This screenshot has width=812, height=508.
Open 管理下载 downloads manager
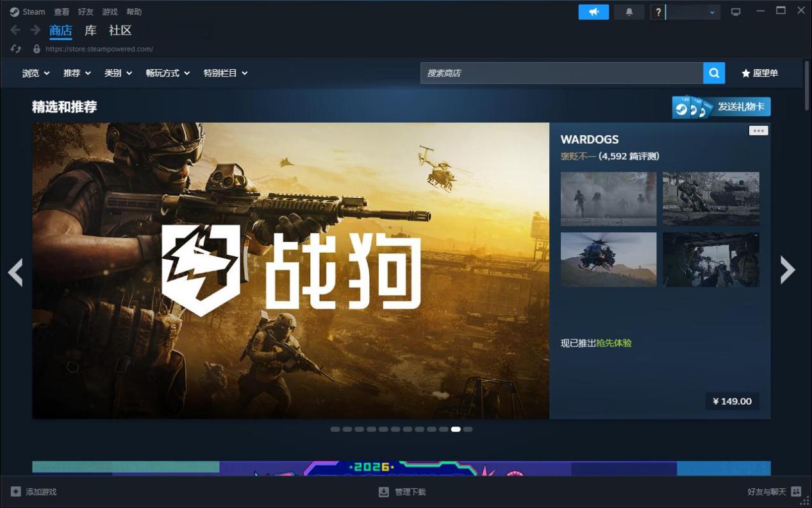(x=410, y=492)
